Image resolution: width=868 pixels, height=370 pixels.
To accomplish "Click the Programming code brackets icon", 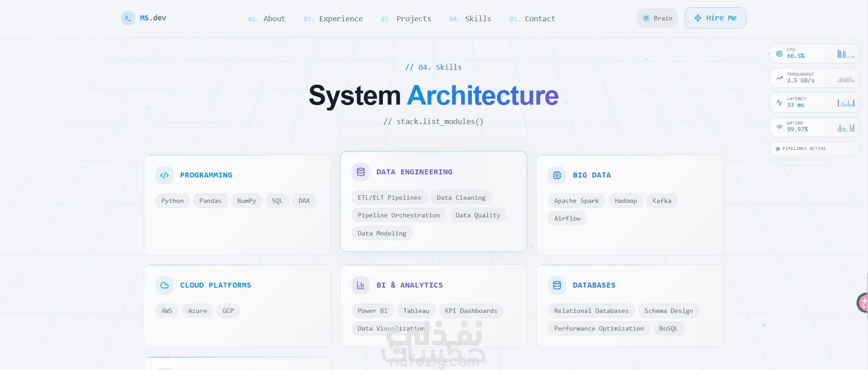I will 165,175.
